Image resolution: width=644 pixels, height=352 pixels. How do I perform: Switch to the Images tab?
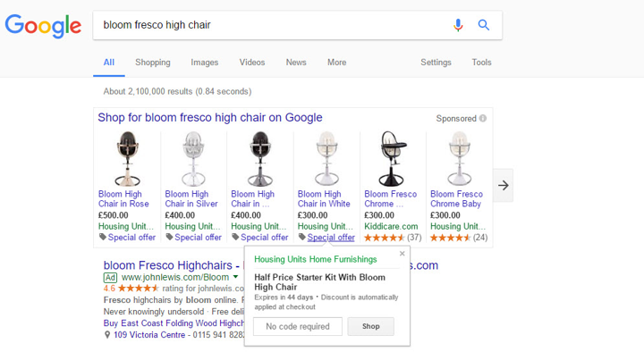point(205,63)
